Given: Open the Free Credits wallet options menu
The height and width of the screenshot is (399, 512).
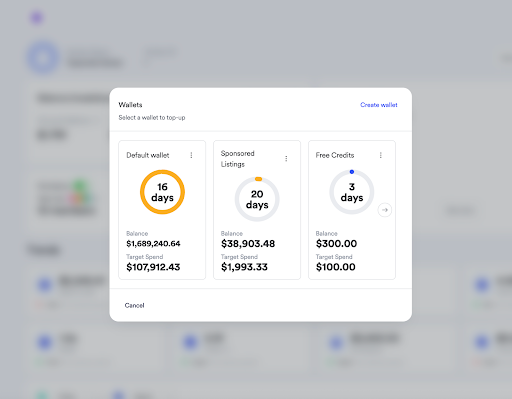Looking at the screenshot, I should [381, 155].
